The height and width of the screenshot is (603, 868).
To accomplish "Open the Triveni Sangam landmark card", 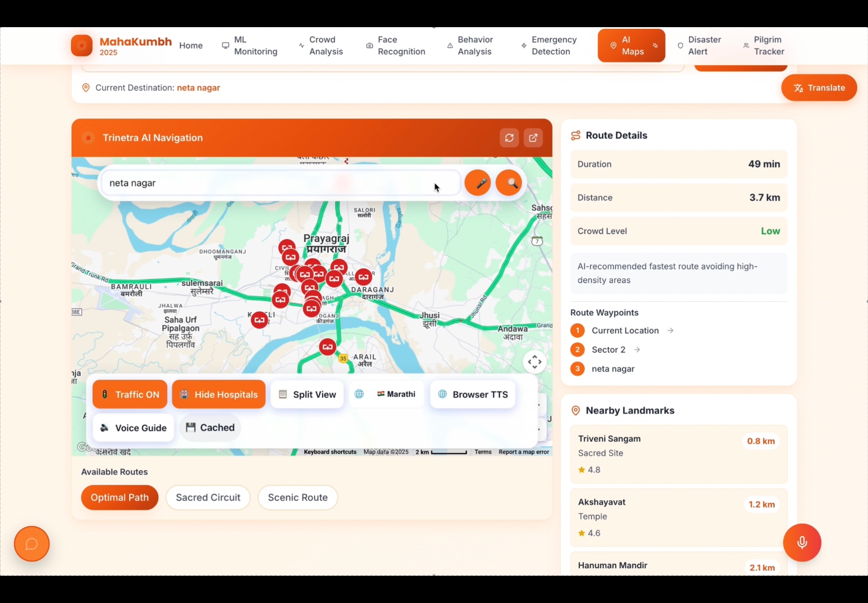I will [679, 454].
